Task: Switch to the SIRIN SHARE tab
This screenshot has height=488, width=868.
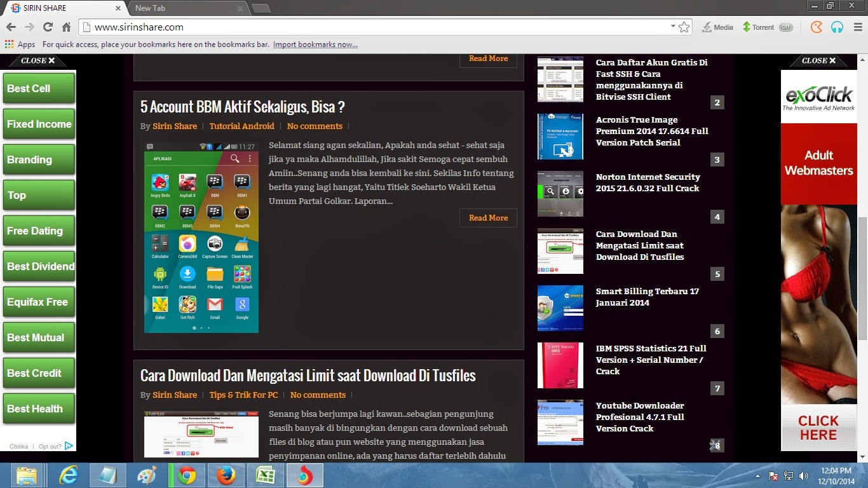Action: (x=64, y=8)
